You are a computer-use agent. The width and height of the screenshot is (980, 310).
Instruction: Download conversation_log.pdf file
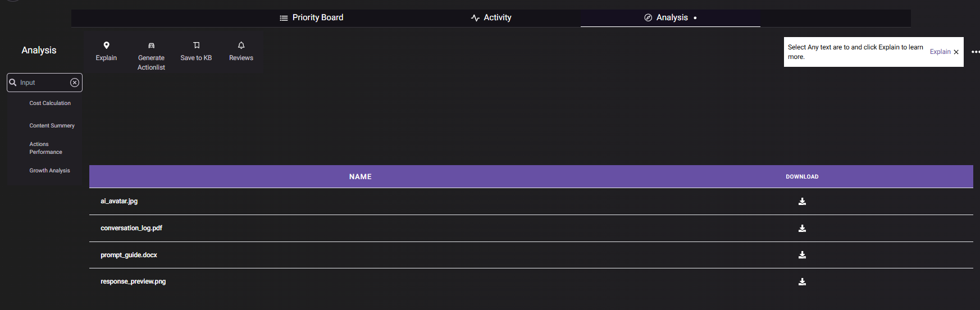coord(802,229)
